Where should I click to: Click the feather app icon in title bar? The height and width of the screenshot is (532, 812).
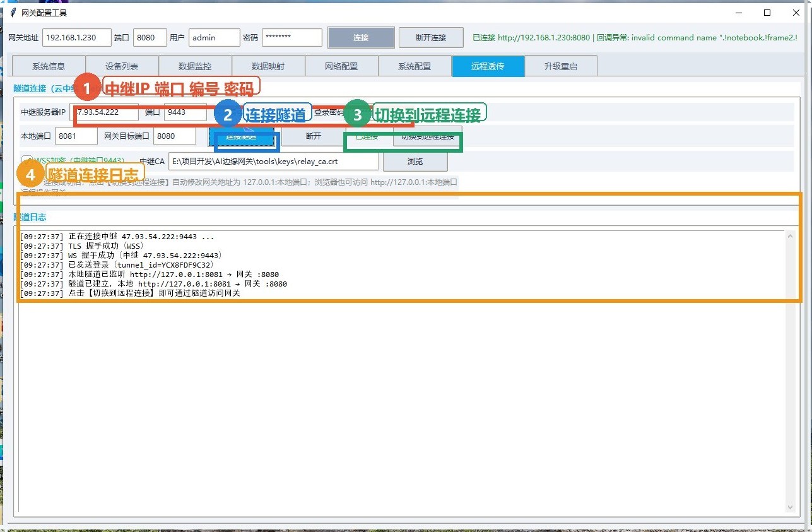point(13,13)
